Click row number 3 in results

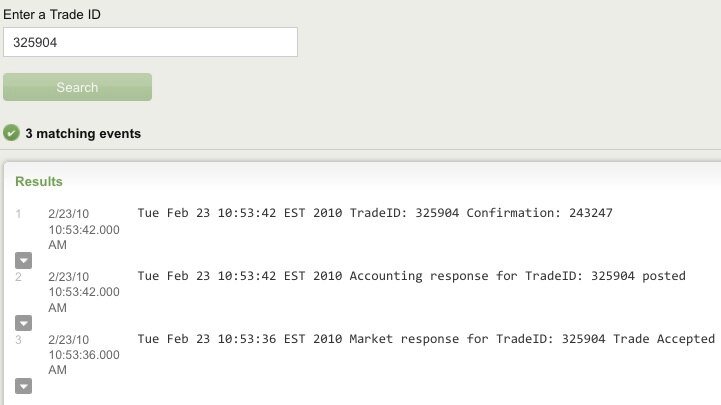click(18, 340)
